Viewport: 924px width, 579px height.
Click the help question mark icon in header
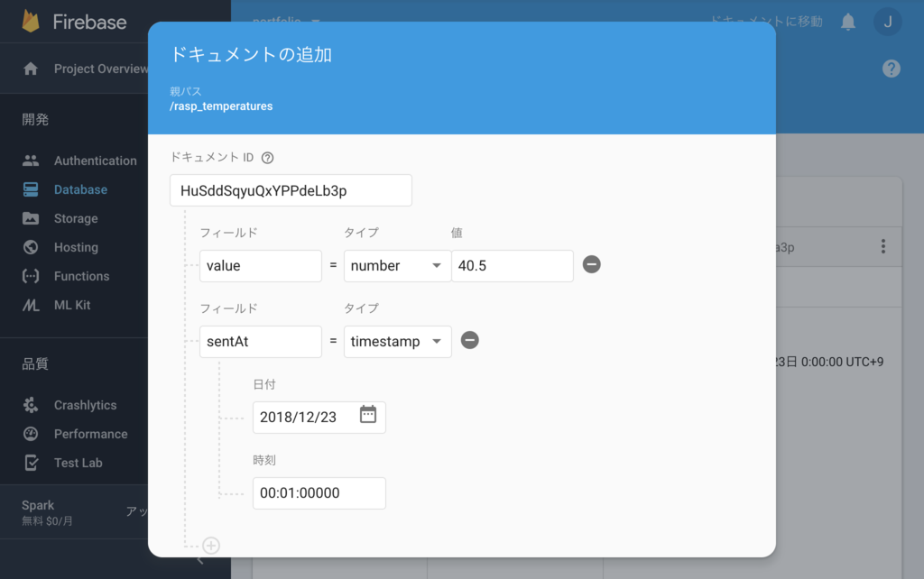pyautogui.click(x=891, y=69)
